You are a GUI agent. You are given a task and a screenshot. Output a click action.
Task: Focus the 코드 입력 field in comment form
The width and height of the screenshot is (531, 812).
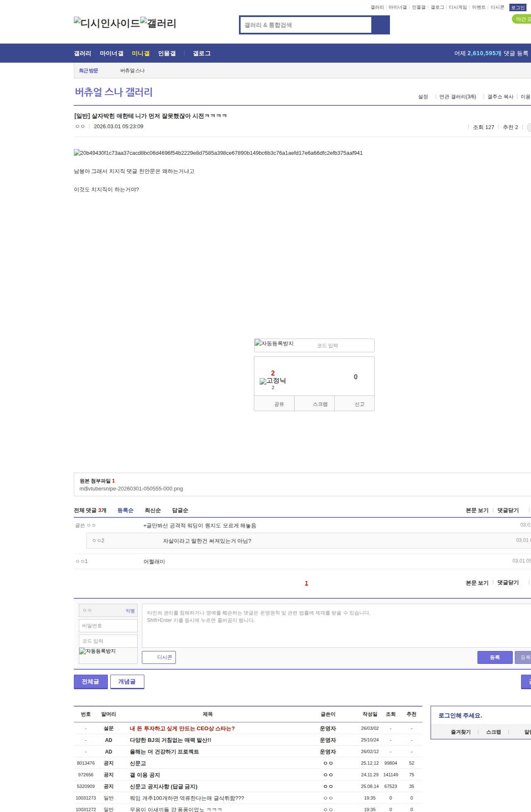click(108, 641)
